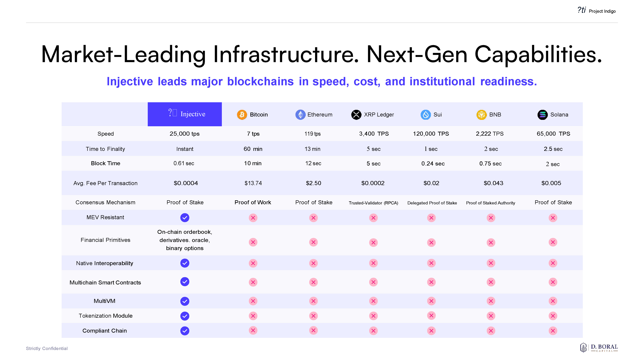Viewport: 644px width, 362px height.
Task: Click the D. Boral Capital logo
Action: (x=599, y=348)
